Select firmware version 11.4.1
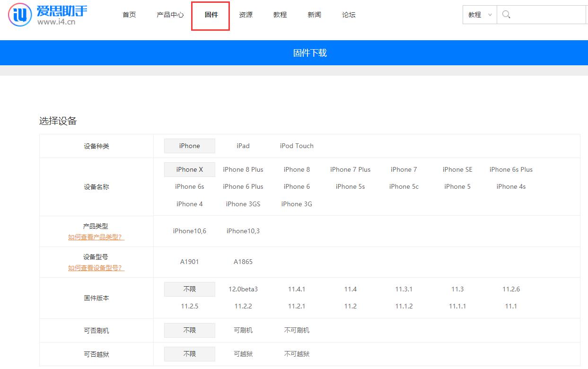 pos(296,289)
